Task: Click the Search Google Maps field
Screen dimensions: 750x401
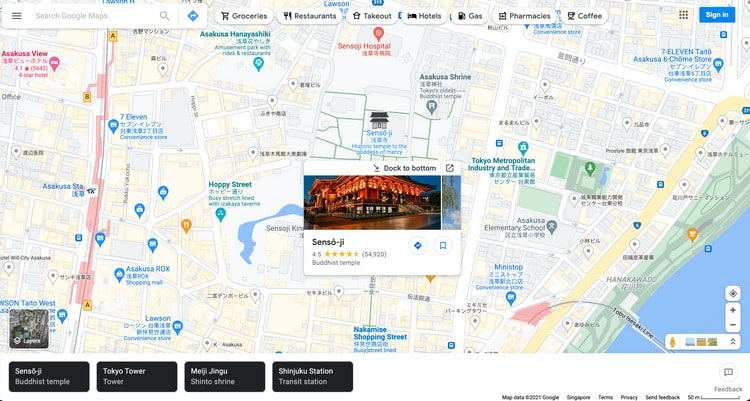Action: (90, 16)
